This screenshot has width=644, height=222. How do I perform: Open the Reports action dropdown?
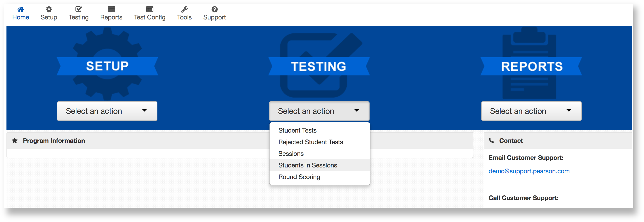(531, 111)
